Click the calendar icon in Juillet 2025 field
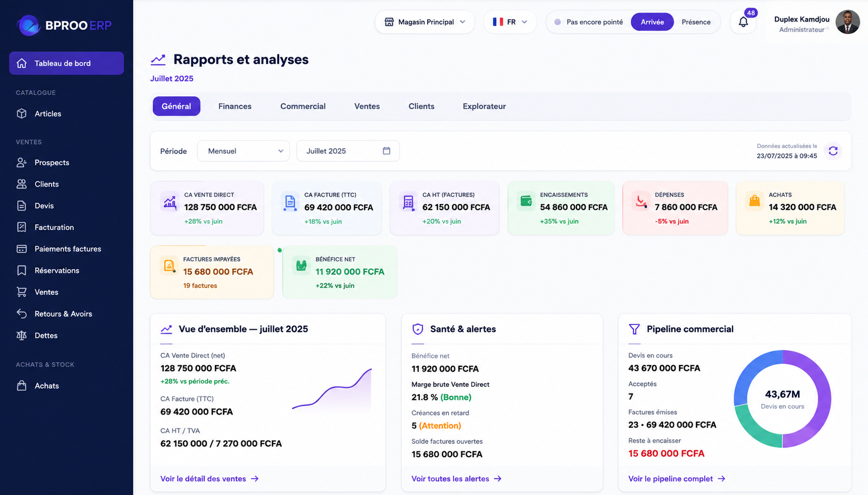 (386, 151)
